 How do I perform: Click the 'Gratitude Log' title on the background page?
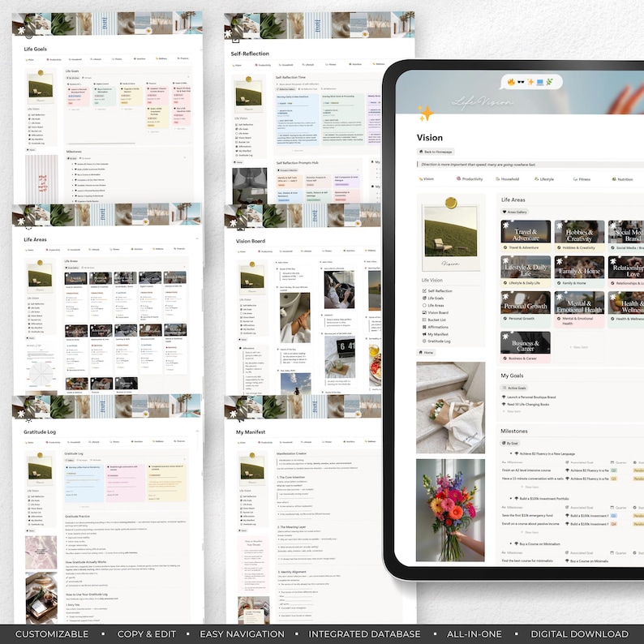(40, 432)
